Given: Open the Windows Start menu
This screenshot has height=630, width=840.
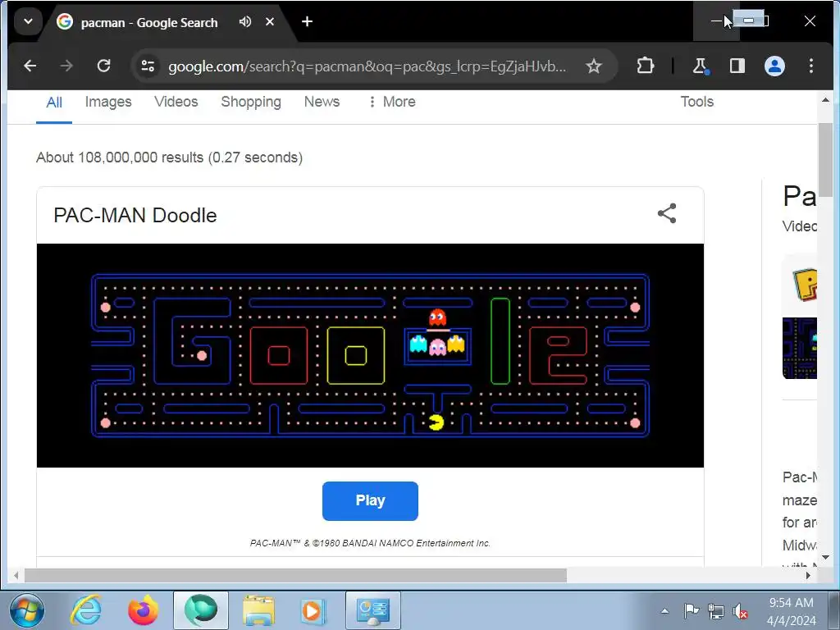Looking at the screenshot, I should click(x=27, y=610).
